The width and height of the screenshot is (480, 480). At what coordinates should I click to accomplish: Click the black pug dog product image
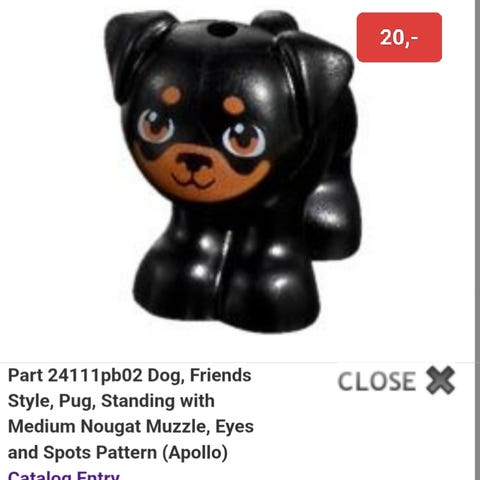(232, 172)
